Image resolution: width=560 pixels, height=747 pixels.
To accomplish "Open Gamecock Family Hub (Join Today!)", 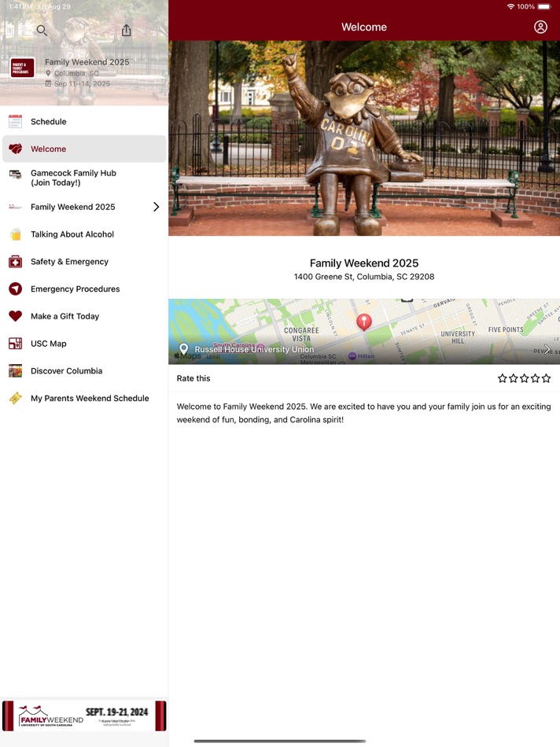I will point(84,178).
